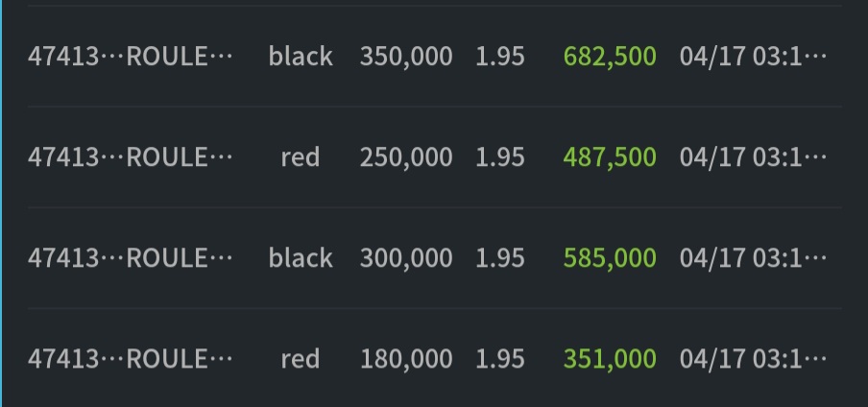The image size is (868, 407).
Task: Click the 1.95 multiplier in the 350,000 row
Action: 500,57
